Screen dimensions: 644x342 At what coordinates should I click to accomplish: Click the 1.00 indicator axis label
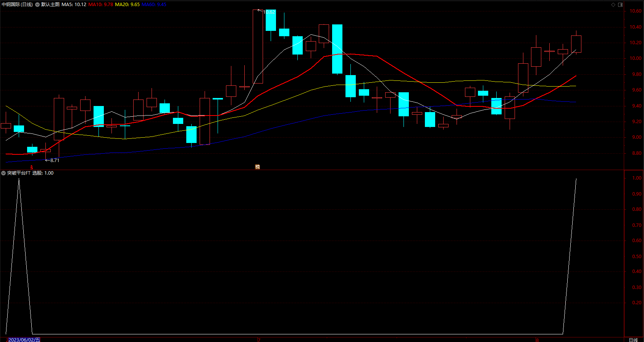637,178
